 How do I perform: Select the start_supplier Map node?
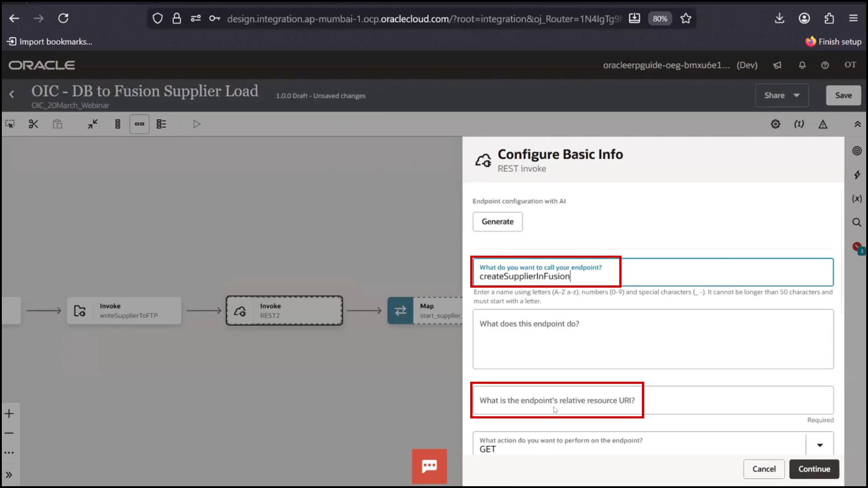(425, 310)
